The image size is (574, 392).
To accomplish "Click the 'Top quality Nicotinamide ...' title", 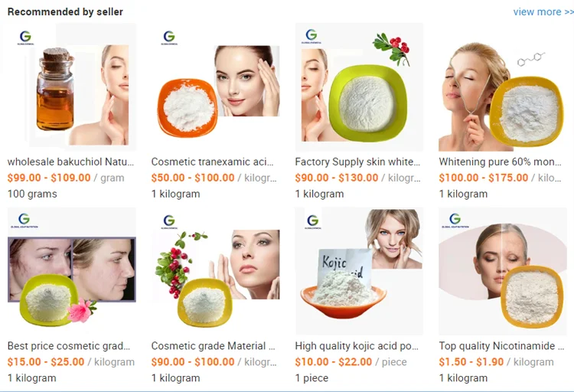I will tap(501, 346).
